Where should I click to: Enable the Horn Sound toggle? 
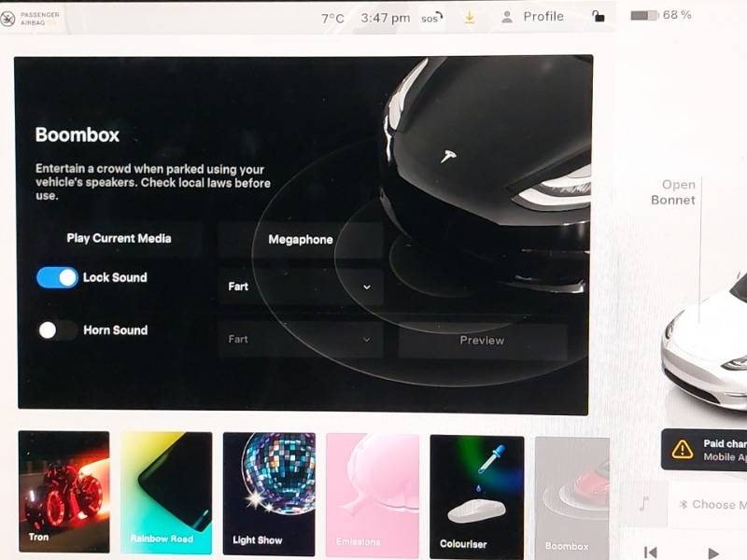click(57, 330)
